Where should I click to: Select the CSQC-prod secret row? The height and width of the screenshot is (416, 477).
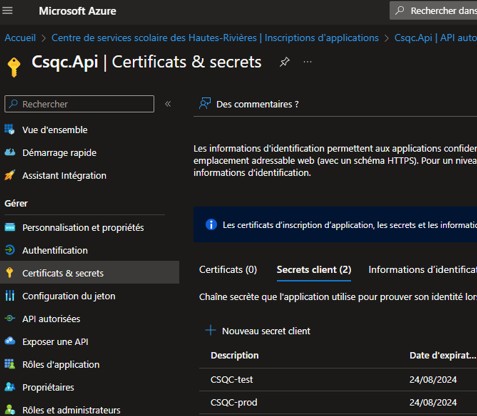tap(338, 402)
